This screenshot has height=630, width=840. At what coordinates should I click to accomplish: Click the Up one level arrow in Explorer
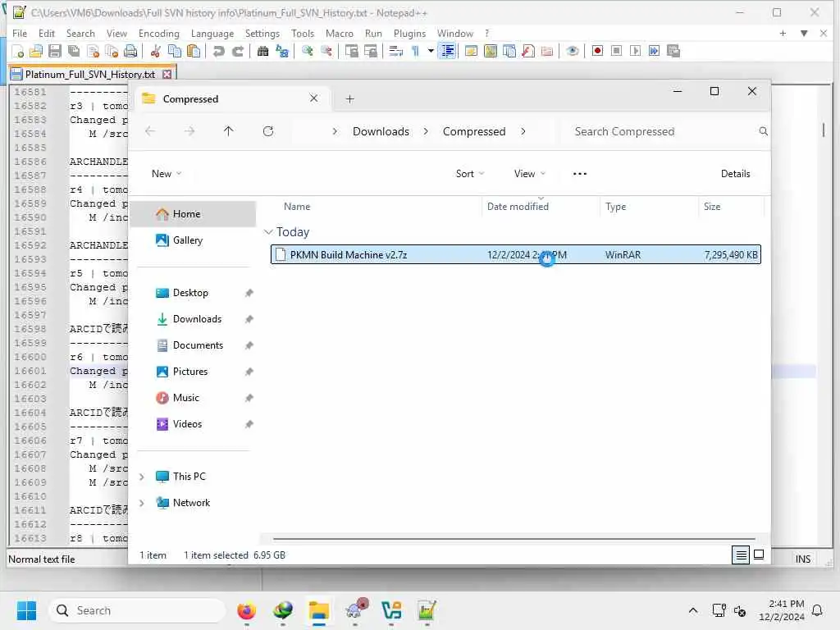228,132
